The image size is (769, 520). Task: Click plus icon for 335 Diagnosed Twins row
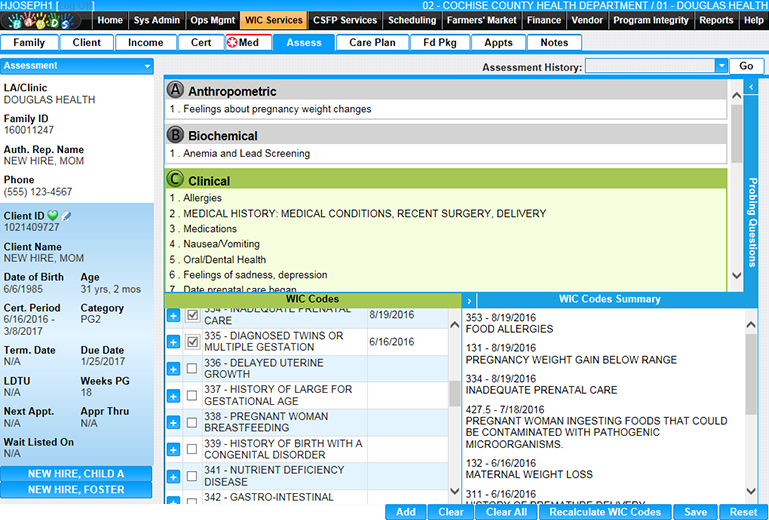coord(173,342)
